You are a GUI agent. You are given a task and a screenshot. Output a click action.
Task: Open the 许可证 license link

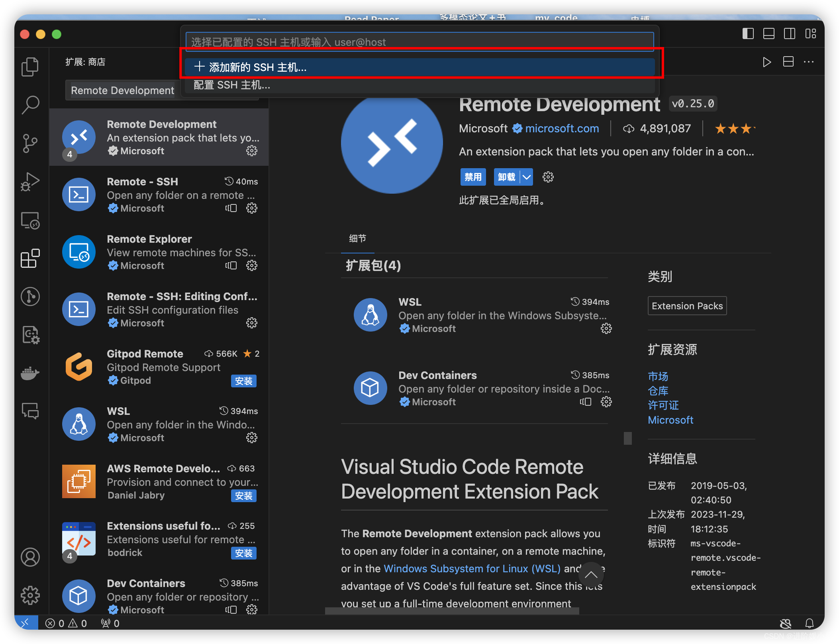coord(663,405)
